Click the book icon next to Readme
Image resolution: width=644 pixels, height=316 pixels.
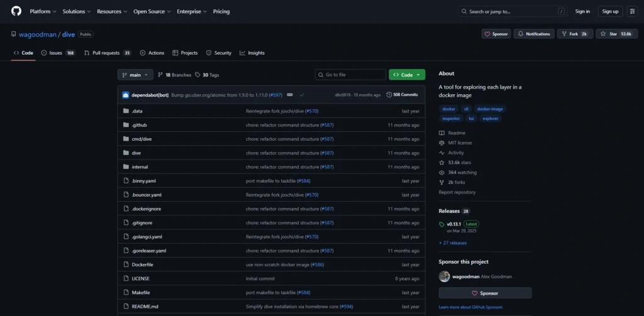[441, 133]
